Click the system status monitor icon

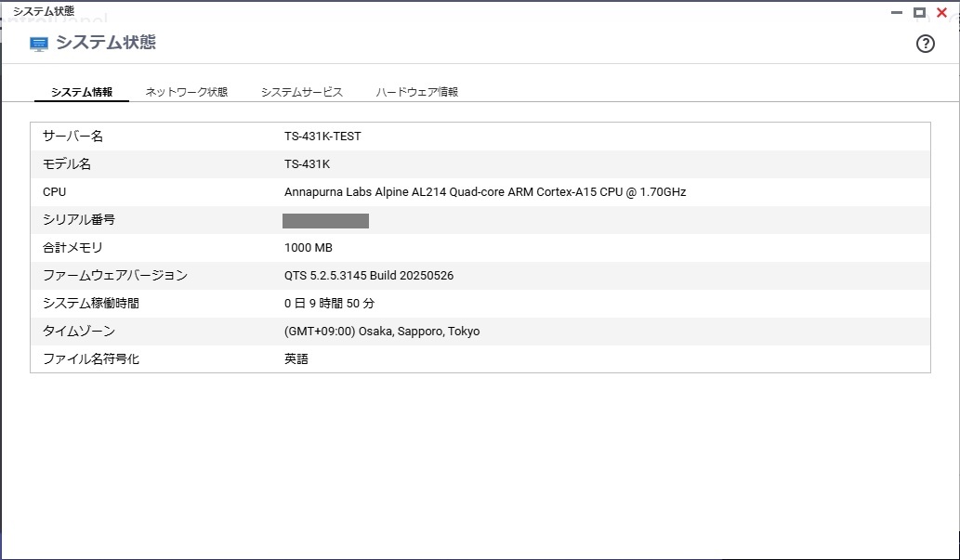click(39, 44)
